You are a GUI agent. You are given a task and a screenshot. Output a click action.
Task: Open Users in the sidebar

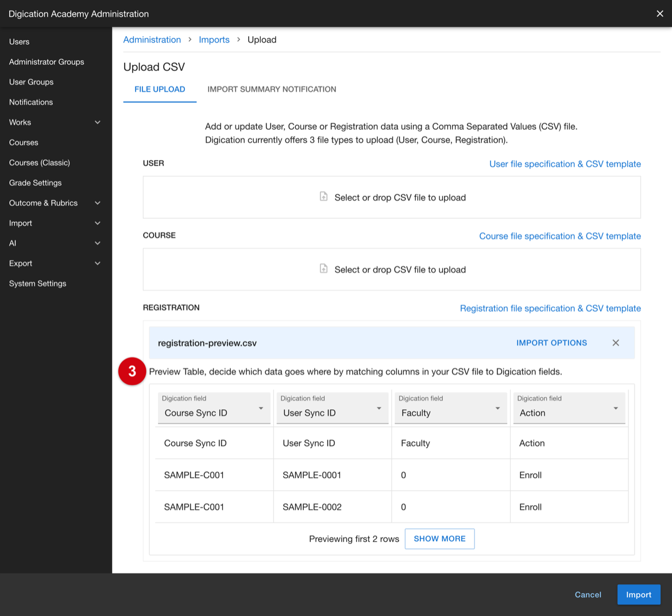click(x=20, y=41)
